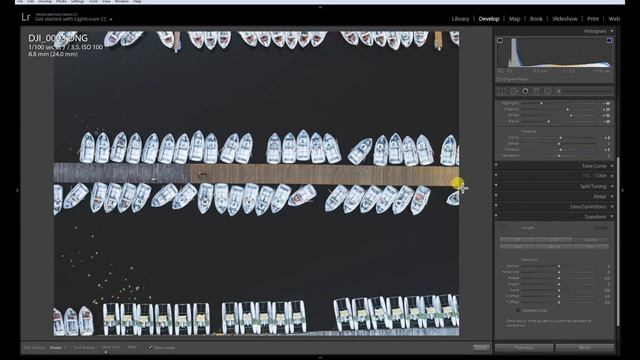Enable the Original Photo checkbox

499,79
